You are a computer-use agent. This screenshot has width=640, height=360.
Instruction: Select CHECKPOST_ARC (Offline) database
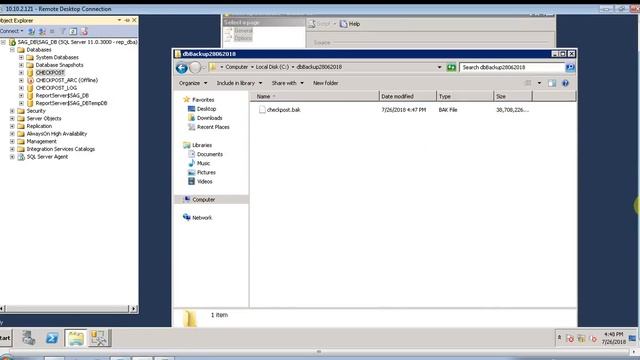point(67,80)
